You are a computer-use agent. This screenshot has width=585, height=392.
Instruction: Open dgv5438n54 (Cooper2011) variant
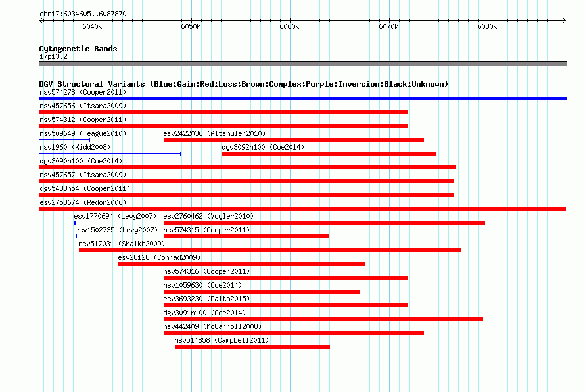tap(85, 188)
